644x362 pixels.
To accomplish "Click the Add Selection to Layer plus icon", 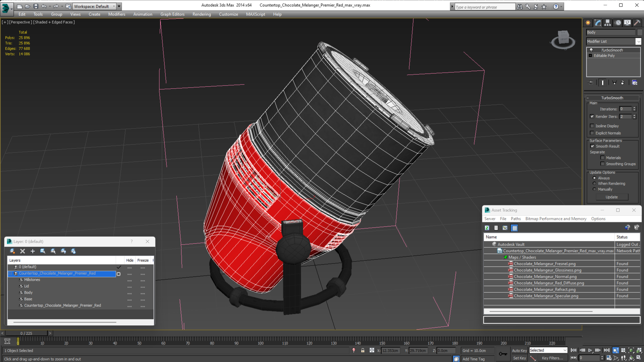I will tap(33, 251).
